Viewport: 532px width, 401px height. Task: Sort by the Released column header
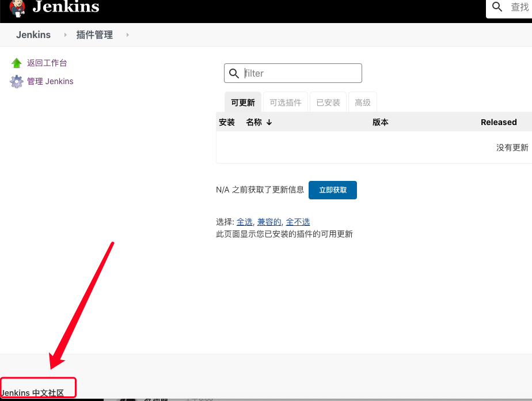(x=499, y=122)
